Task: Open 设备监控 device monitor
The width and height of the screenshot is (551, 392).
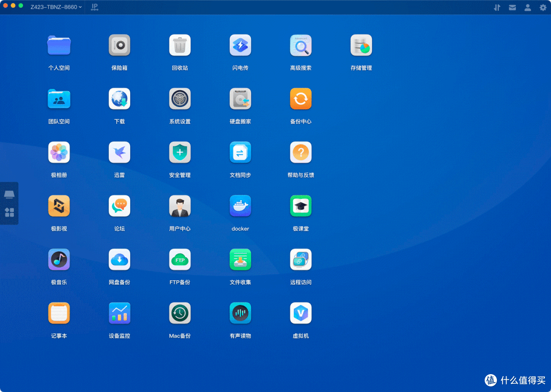Action: [119, 313]
